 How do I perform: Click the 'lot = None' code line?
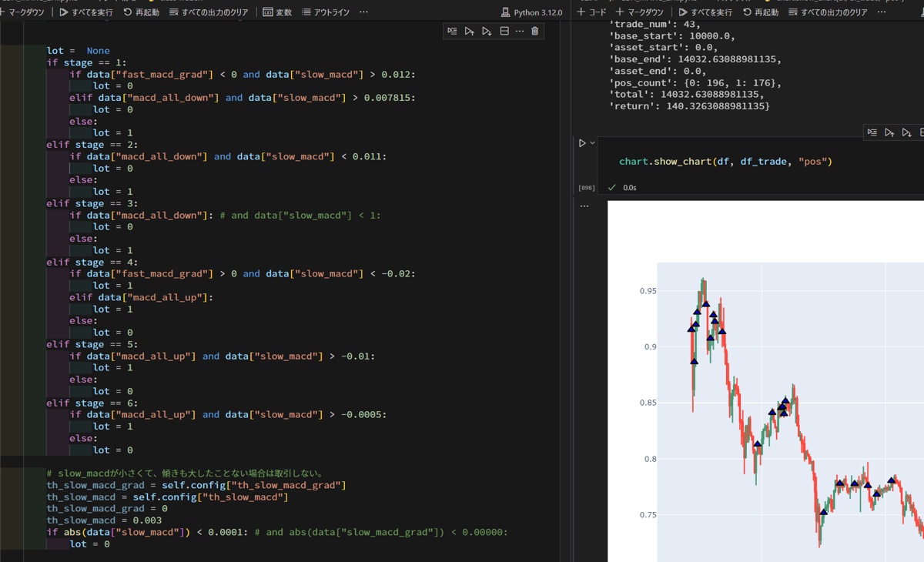[78, 51]
